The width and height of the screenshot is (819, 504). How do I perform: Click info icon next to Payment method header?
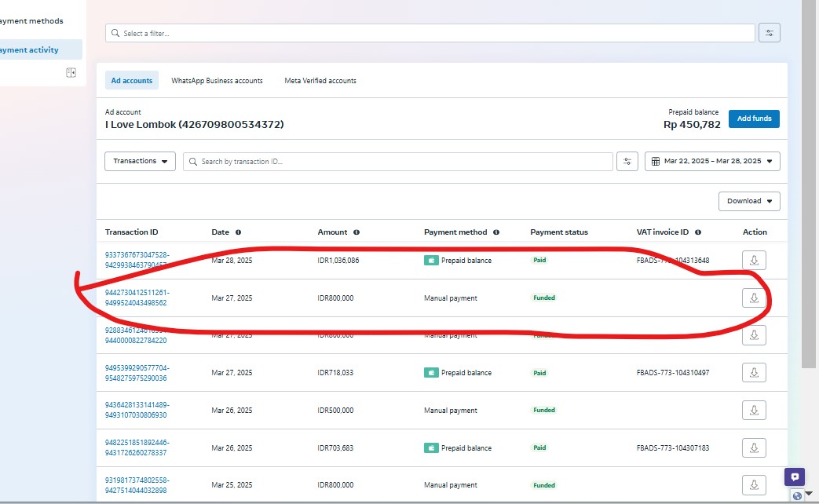(496, 232)
